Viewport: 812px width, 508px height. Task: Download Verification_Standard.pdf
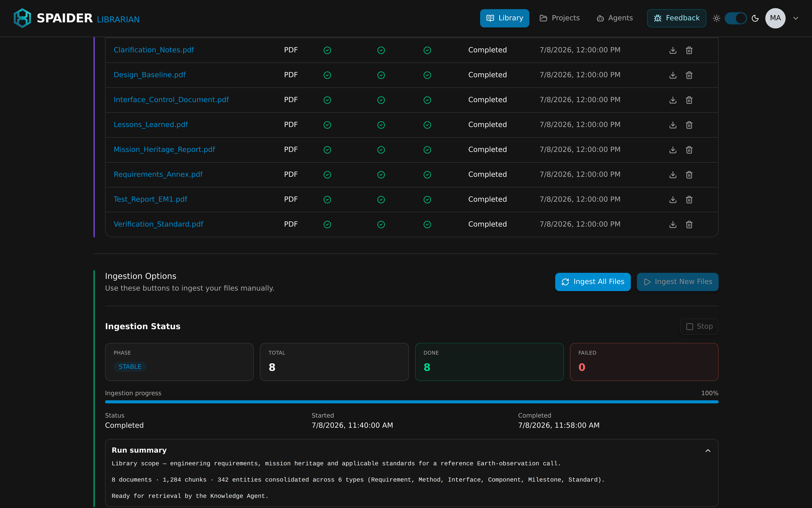(x=673, y=224)
